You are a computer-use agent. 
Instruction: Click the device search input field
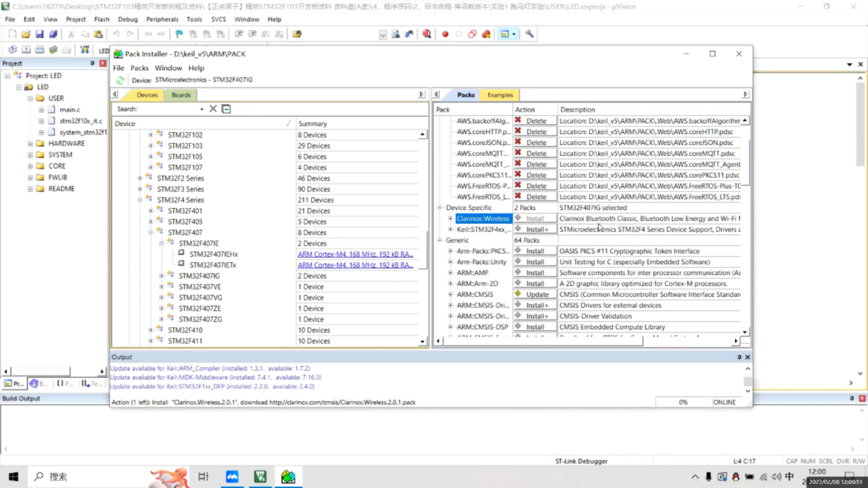pos(168,109)
